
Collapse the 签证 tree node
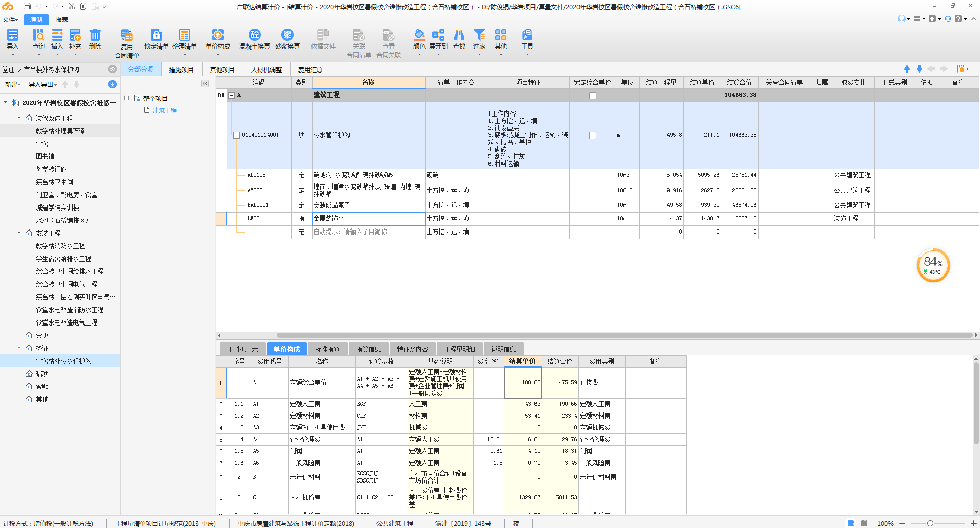[19, 348]
